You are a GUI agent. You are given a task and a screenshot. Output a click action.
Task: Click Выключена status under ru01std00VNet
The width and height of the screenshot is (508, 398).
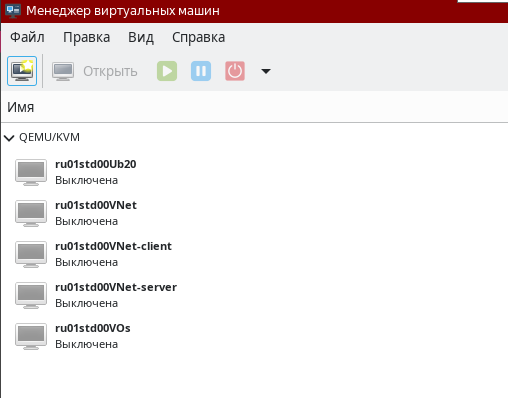click(87, 221)
